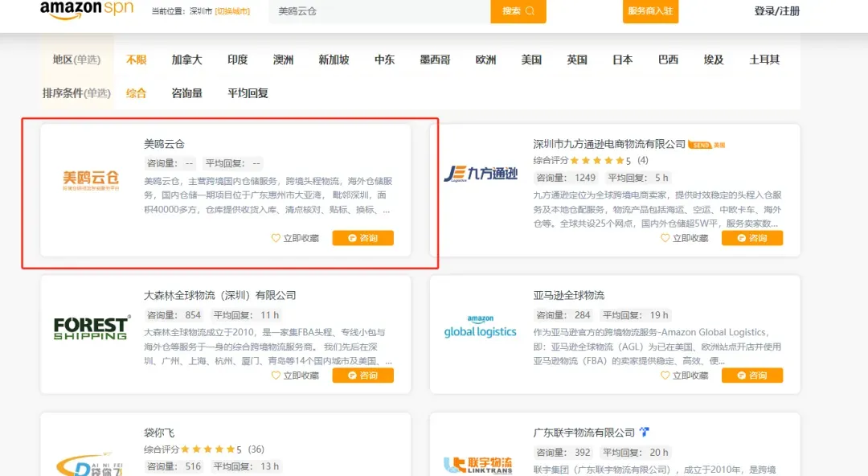This screenshot has height=476, width=868.
Task: Click the 亚马逊全球物流 description paragraph
Action: tap(657, 347)
